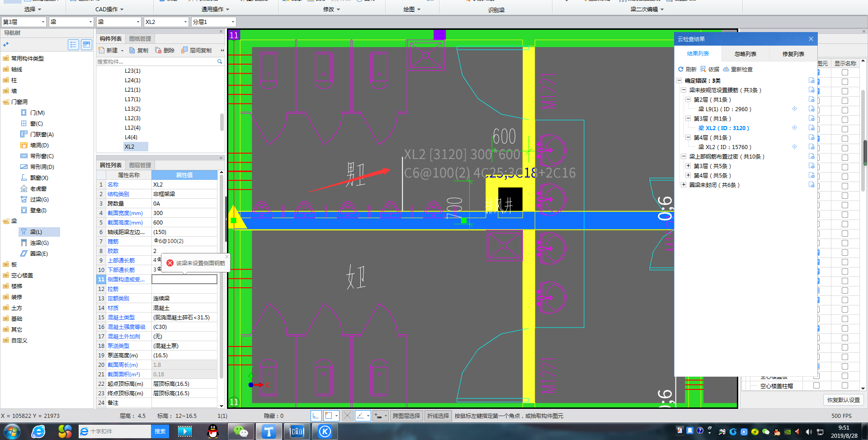Locate beam L9(1) using its target icon
This screenshot has width=868, height=440.
794,109
